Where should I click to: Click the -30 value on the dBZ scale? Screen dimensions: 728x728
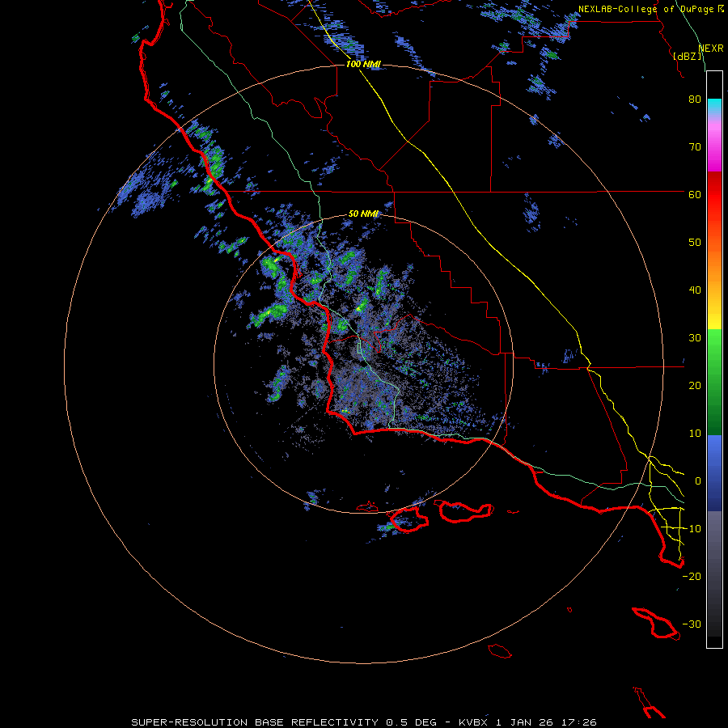click(x=692, y=624)
